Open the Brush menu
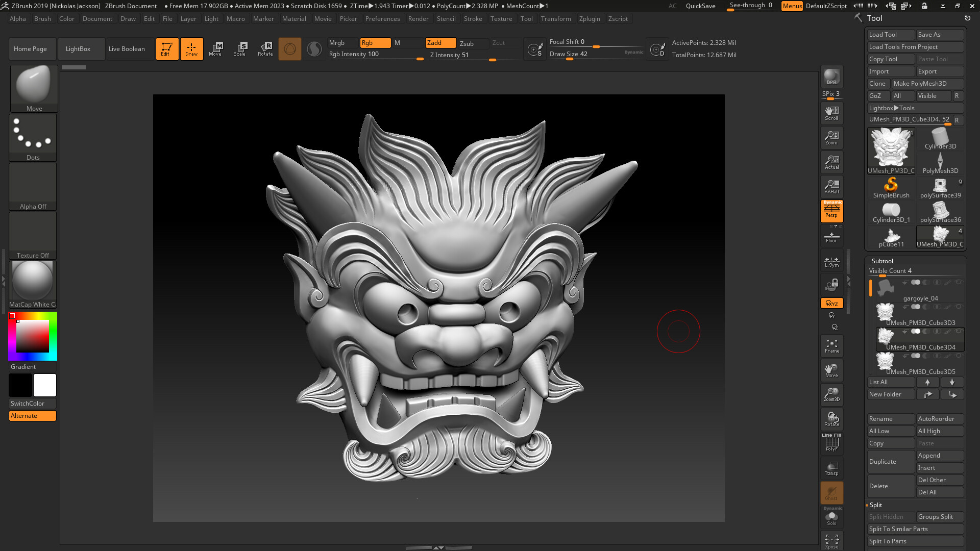This screenshot has height=551, width=980. pyautogui.click(x=42, y=19)
